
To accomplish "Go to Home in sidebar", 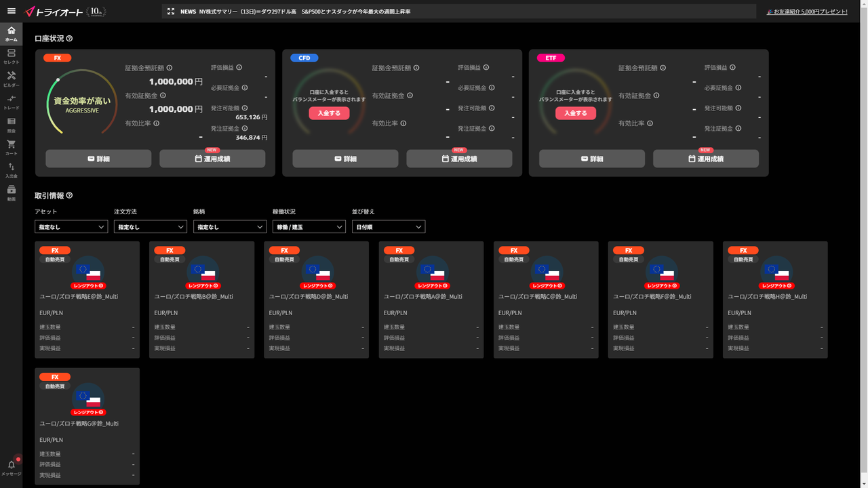I will (11, 34).
